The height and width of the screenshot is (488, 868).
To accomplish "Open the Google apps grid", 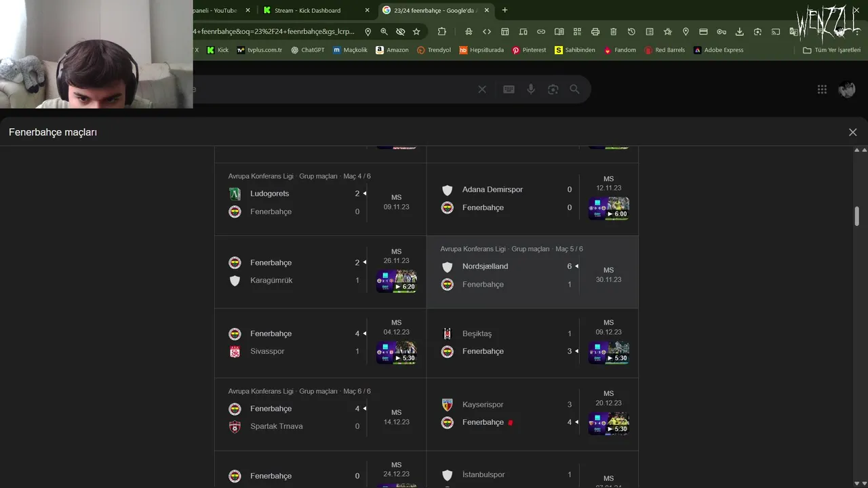I will [x=822, y=89].
